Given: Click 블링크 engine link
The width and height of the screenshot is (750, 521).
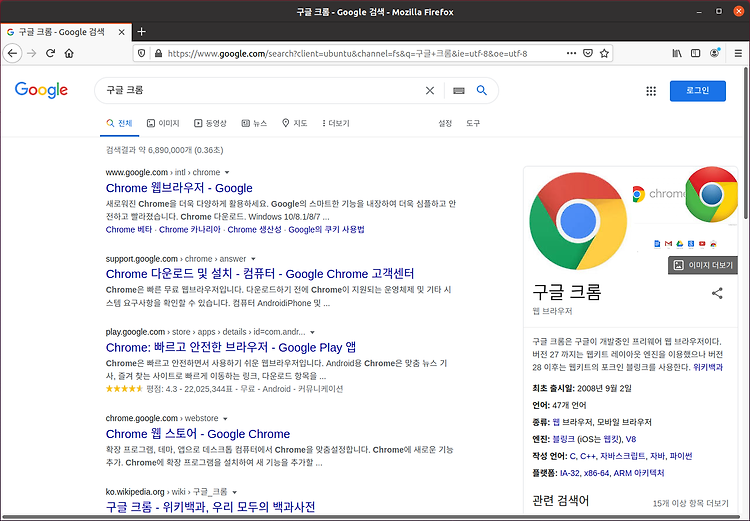Looking at the screenshot, I should pos(563,439).
